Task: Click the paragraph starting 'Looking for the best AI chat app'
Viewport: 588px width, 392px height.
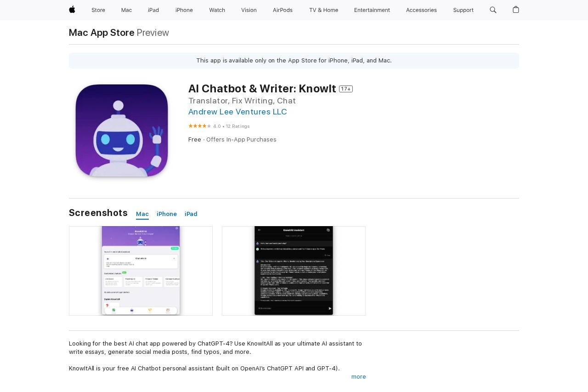Action: 215,348
